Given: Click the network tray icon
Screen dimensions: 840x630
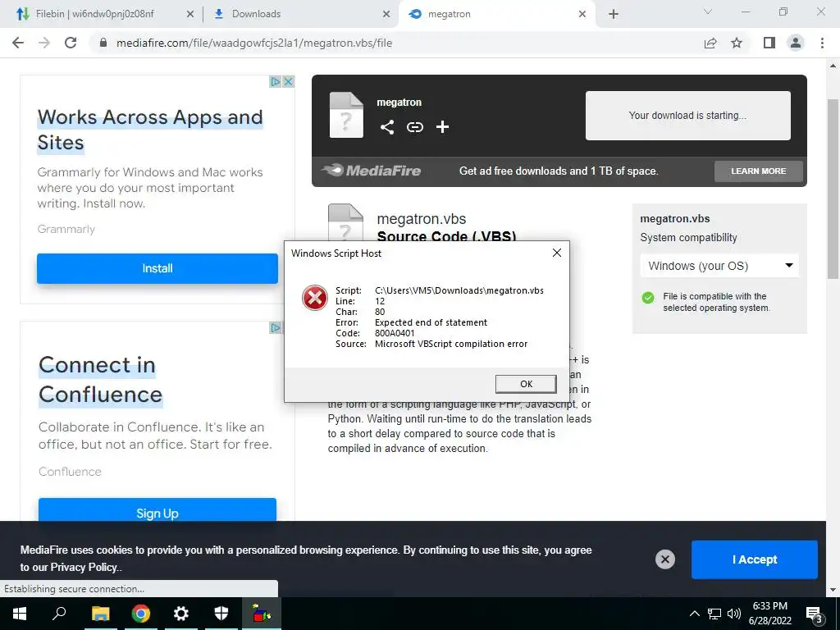Looking at the screenshot, I should tap(714, 614).
